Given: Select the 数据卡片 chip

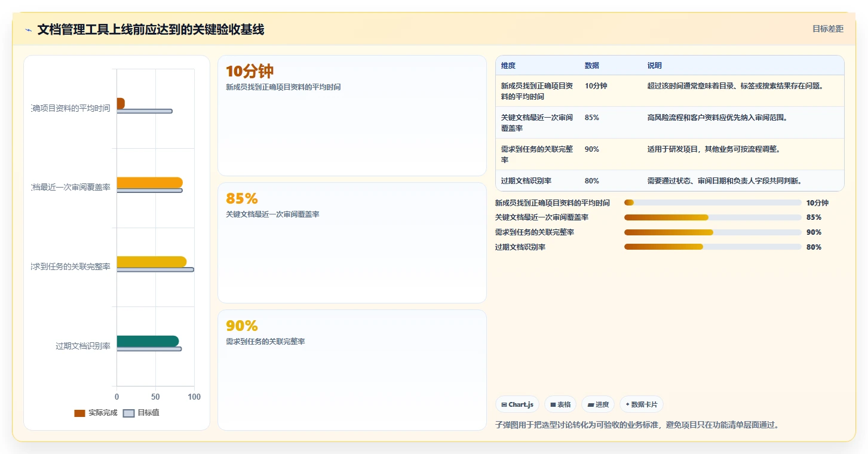Looking at the screenshot, I should (x=642, y=404).
